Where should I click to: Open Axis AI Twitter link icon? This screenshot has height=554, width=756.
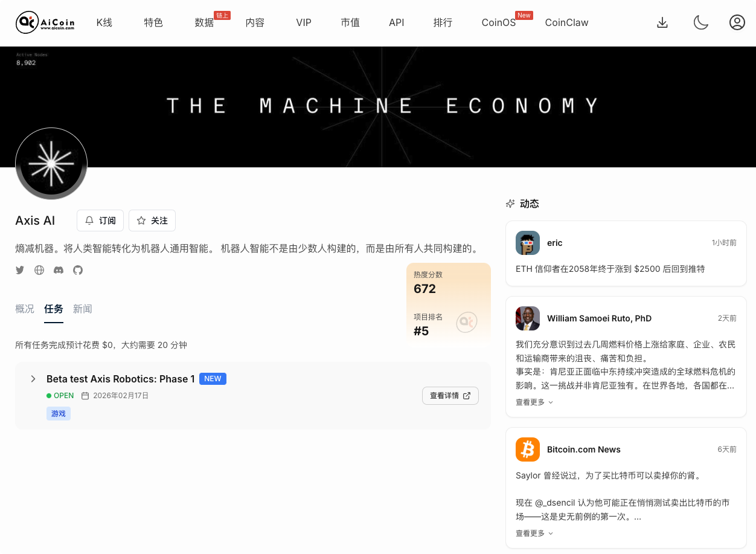[x=20, y=270]
